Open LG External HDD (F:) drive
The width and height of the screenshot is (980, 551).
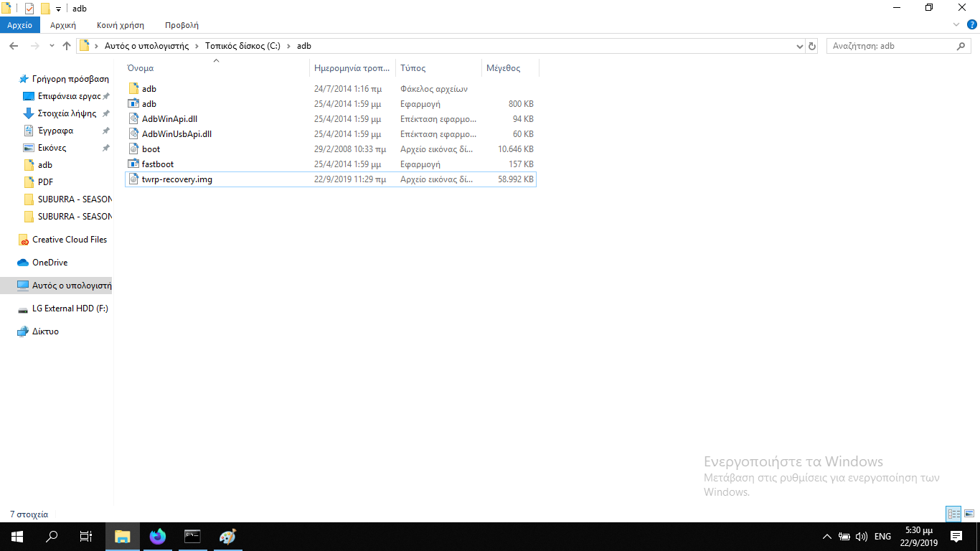(70, 309)
